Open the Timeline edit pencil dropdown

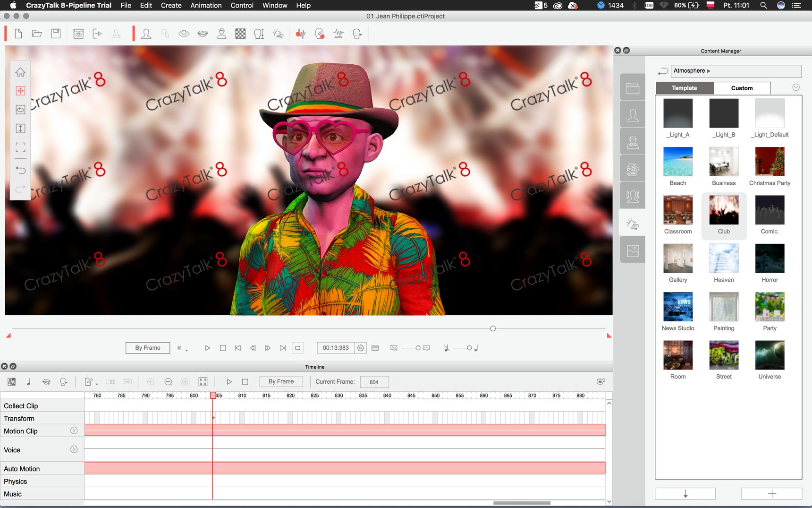(91, 382)
